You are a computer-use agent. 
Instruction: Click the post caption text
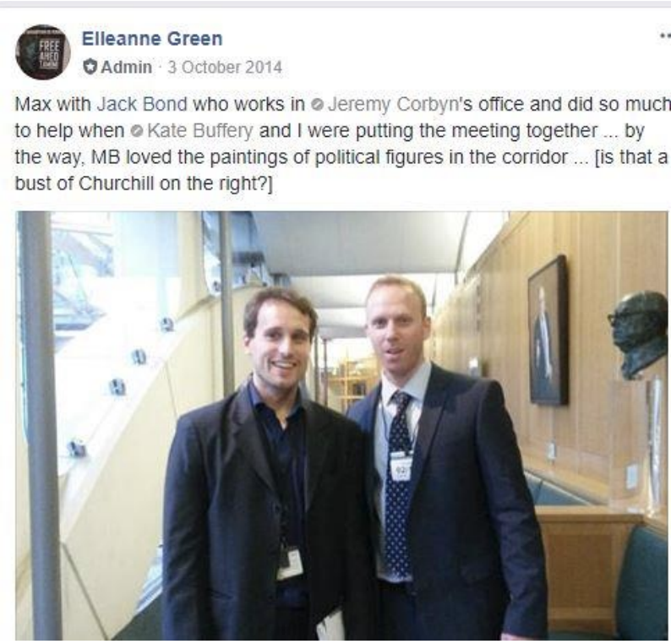[341, 144]
